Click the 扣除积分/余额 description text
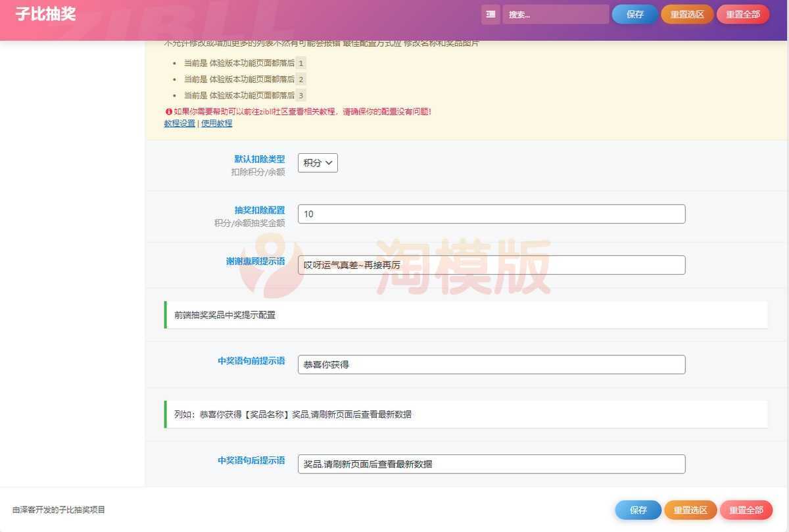The height and width of the screenshot is (532, 789). pos(258,172)
